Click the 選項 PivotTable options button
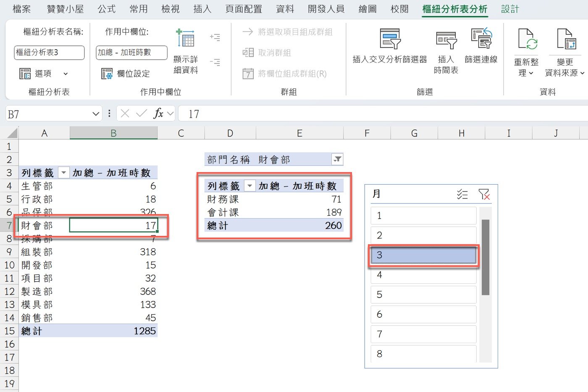This screenshot has height=392, width=588. tap(43, 74)
